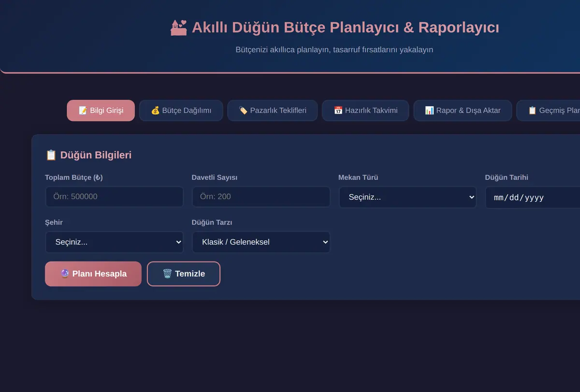This screenshot has height=392, width=580.
Task: Click the 'Düğün Tarzı' label
Action: 212,222
